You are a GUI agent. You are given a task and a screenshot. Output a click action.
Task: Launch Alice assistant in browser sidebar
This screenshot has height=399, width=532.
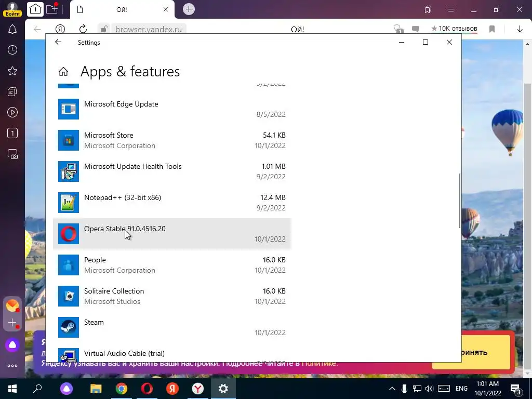coord(12,345)
